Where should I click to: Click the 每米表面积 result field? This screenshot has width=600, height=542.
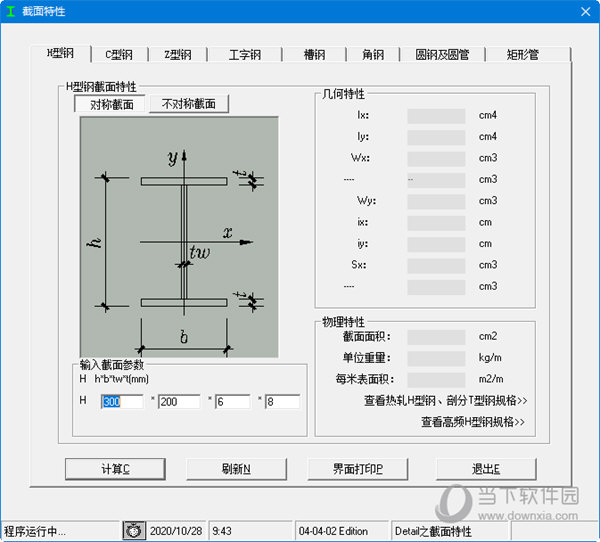436,380
